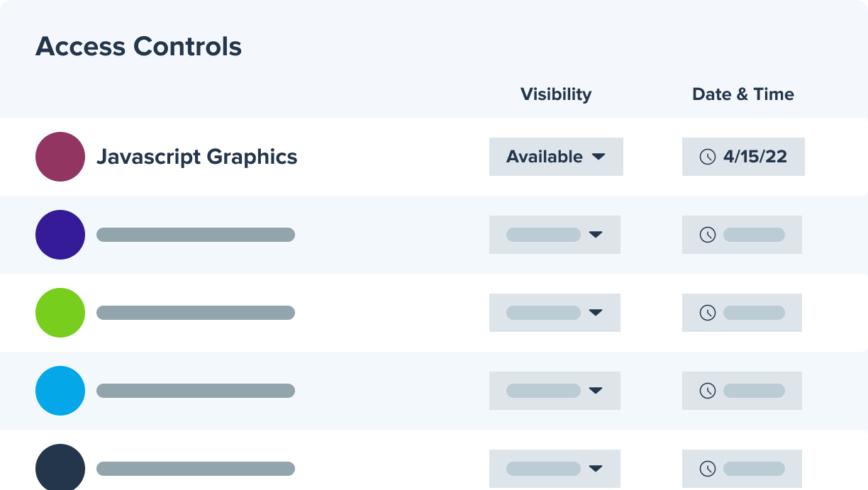Open visibility dropdown in dark navy row
The height and width of the screenshot is (490, 868).
(555, 469)
